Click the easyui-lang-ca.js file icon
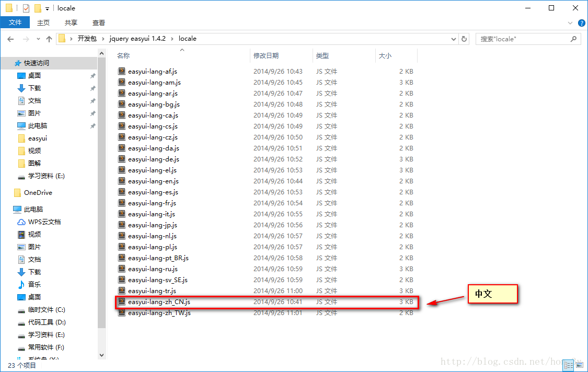588x372 pixels. point(121,115)
